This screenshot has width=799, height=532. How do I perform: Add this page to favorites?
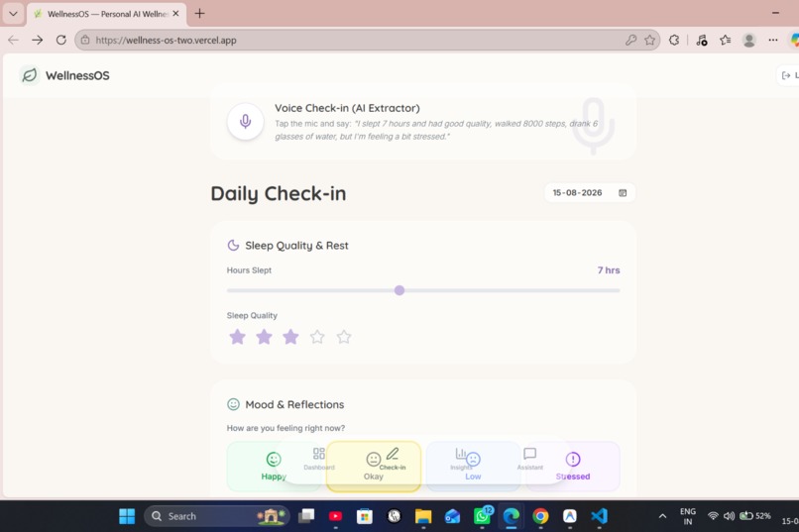[x=649, y=41]
